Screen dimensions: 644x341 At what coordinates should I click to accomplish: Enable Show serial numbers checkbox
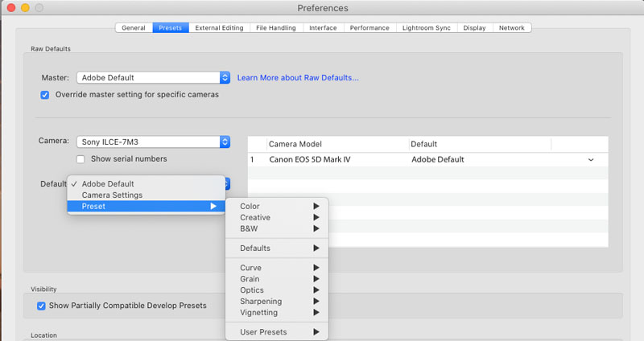coord(80,158)
